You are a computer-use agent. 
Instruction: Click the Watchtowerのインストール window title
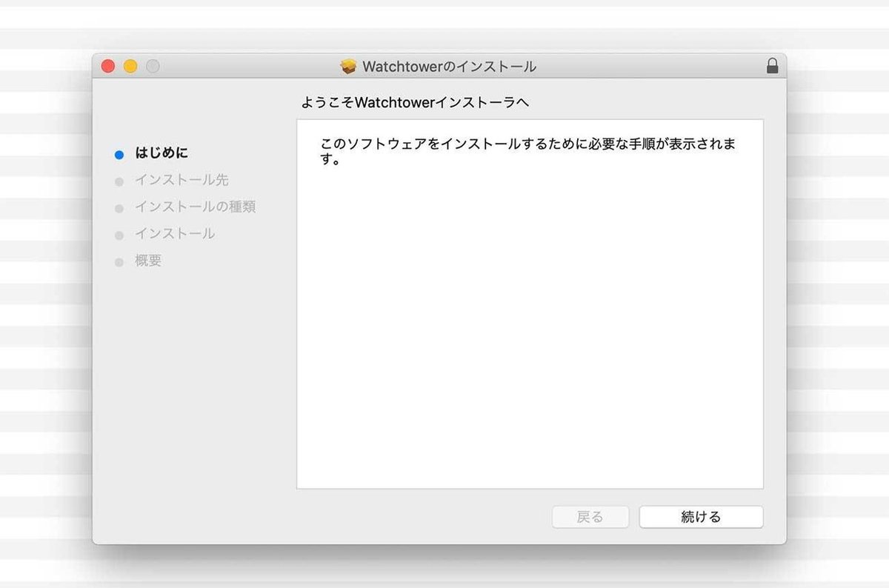(449, 67)
